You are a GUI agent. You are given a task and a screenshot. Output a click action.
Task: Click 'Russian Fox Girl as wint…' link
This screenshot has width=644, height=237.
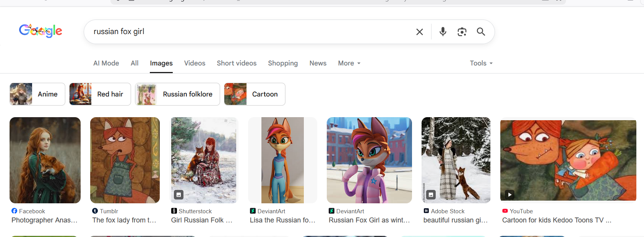[369, 220]
